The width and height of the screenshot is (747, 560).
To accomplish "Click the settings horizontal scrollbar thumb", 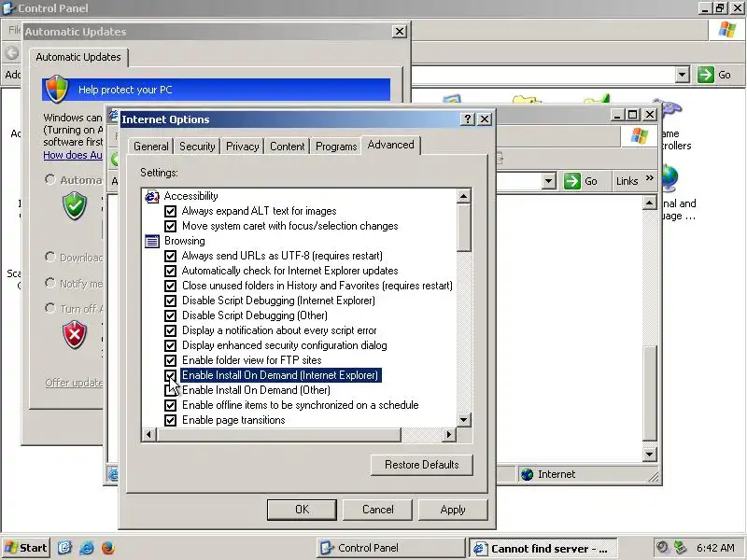I will [x=279, y=434].
